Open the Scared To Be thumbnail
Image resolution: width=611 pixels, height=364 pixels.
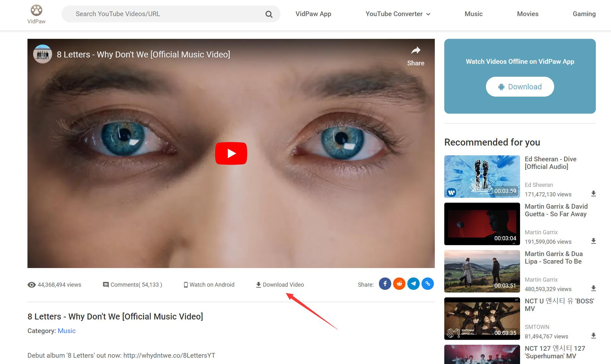point(482,271)
